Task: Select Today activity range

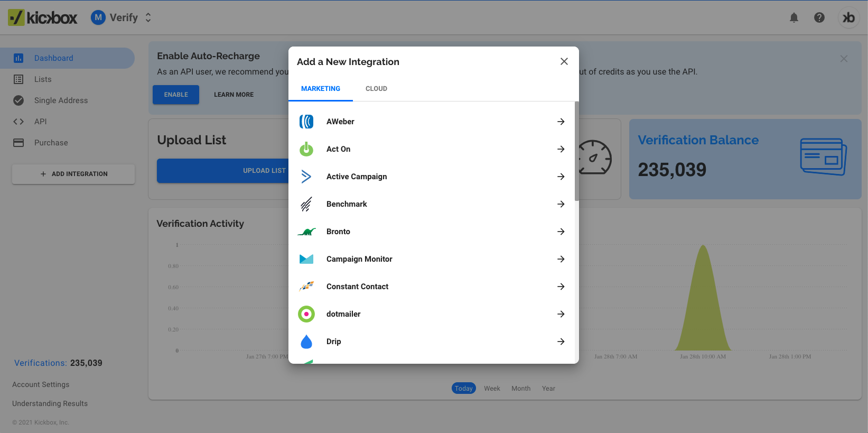Action: coord(464,389)
